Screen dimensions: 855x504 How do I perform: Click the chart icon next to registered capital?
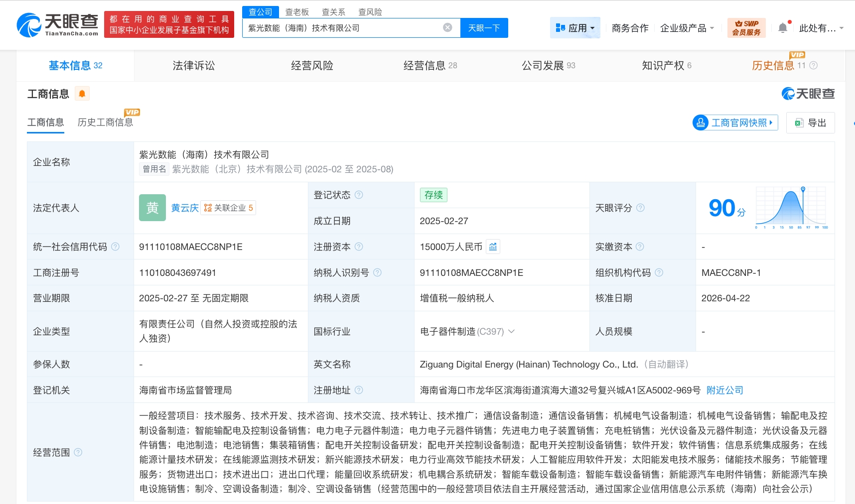pos(493,247)
